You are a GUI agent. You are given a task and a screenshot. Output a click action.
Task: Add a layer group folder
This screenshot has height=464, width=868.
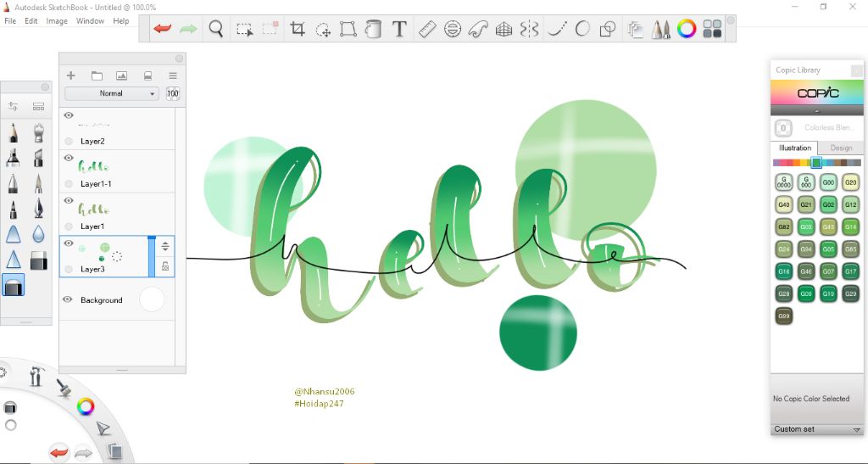[x=97, y=75]
